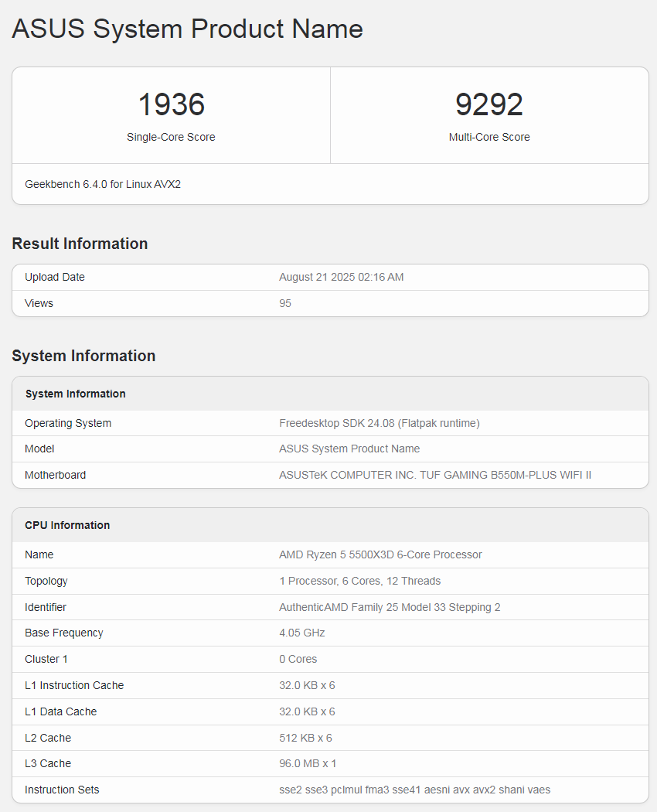Click the 9292 multi-core score value

[x=489, y=104]
